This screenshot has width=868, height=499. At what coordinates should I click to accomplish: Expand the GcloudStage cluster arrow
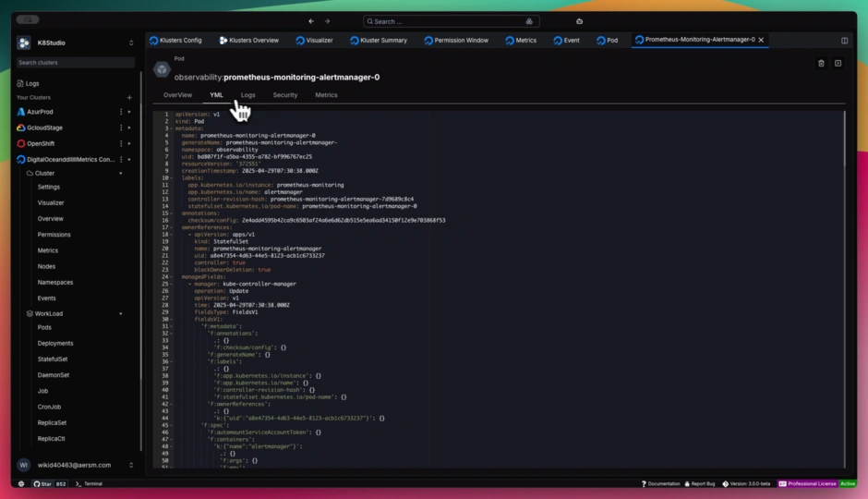tap(129, 128)
